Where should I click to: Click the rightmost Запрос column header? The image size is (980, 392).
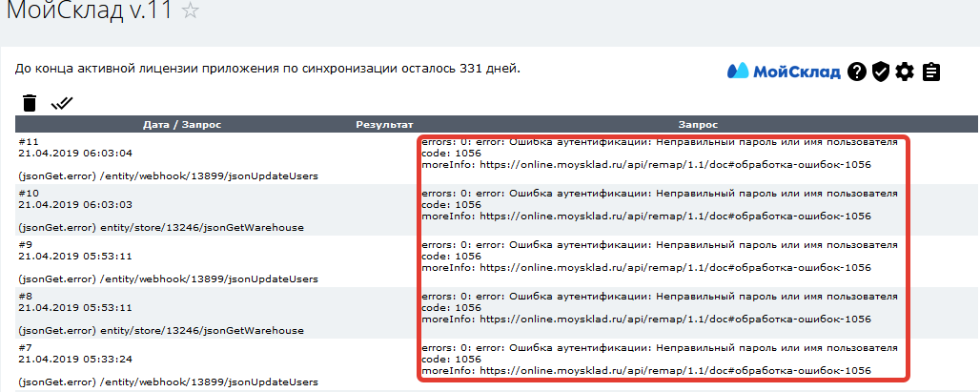698,124
